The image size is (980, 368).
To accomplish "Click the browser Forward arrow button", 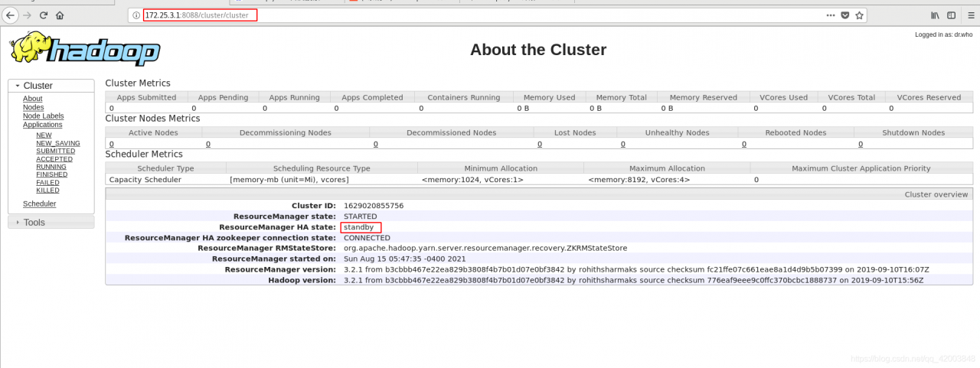I will [27, 15].
